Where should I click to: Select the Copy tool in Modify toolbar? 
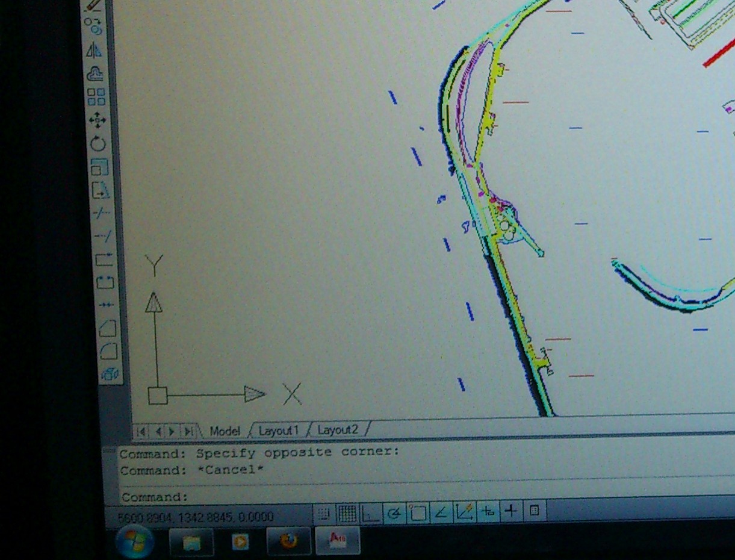coord(93,25)
